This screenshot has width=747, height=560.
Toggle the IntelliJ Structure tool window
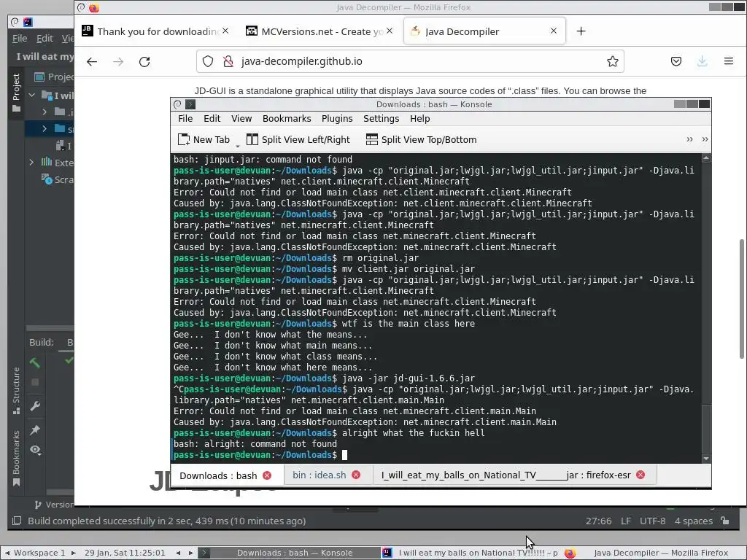(x=16, y=390)
